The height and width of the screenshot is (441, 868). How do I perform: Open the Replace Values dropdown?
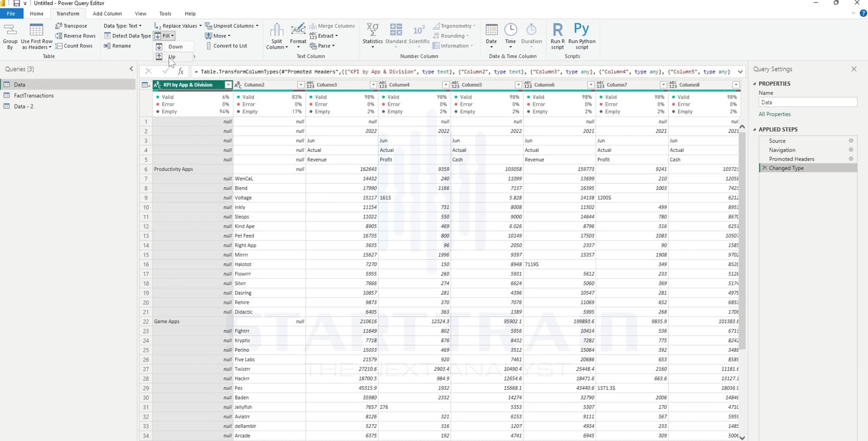tap(178, 26)
